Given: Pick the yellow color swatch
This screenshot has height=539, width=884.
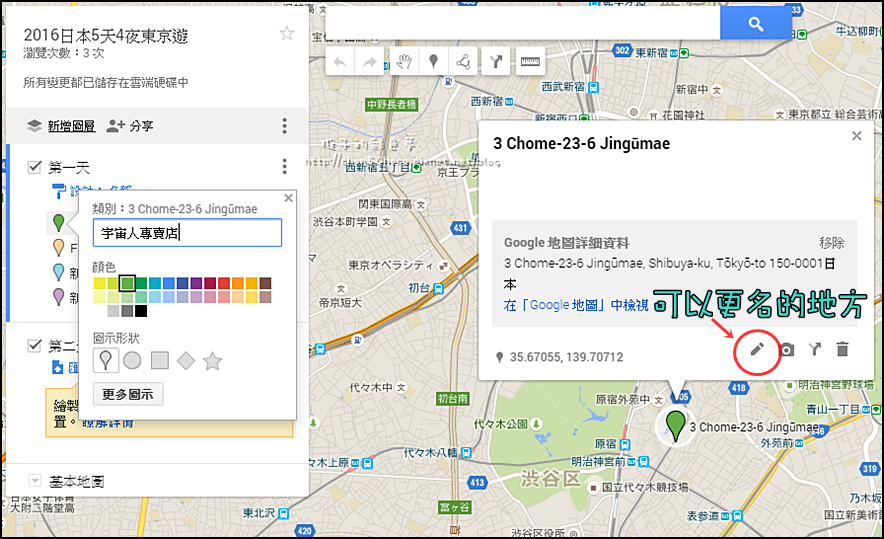Looking at the screenshot, I should [100, 283].
